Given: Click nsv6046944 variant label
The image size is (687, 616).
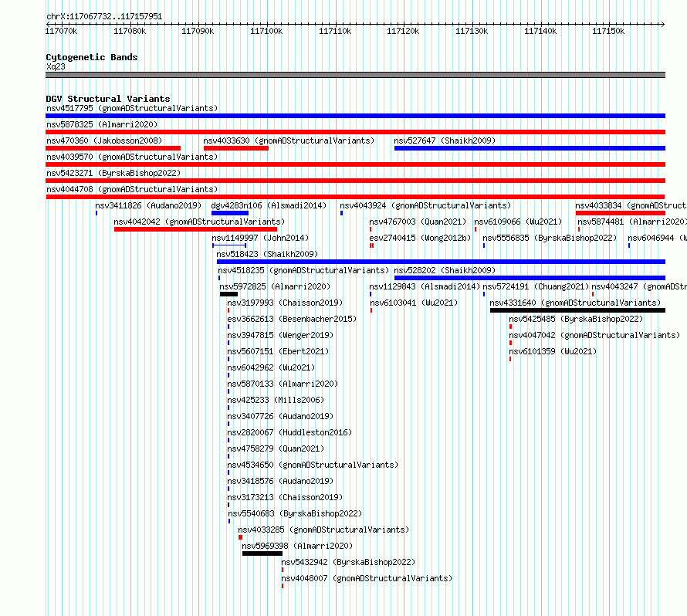Looking at the screenshot, I should coord(657,238).
